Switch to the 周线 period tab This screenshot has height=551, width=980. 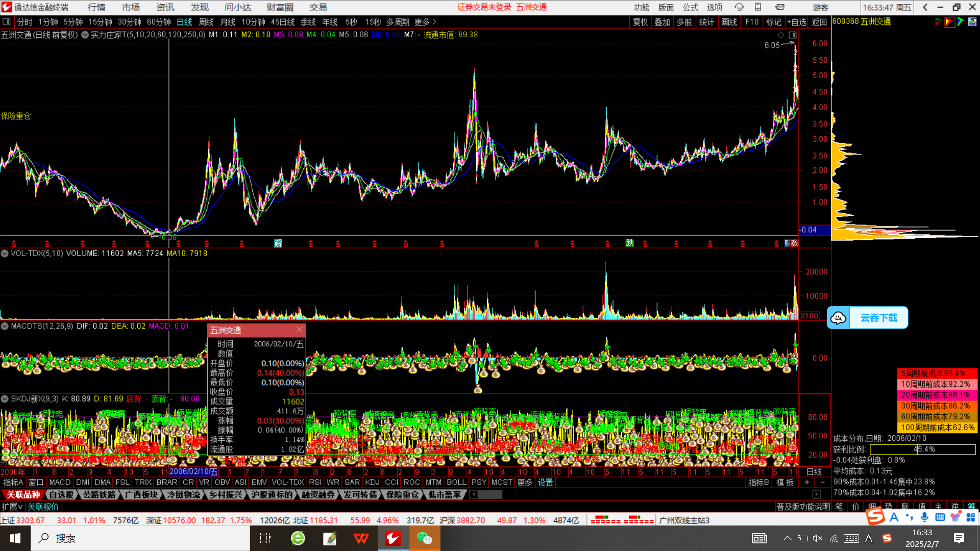pyautogui.click(x=206, y=22)
